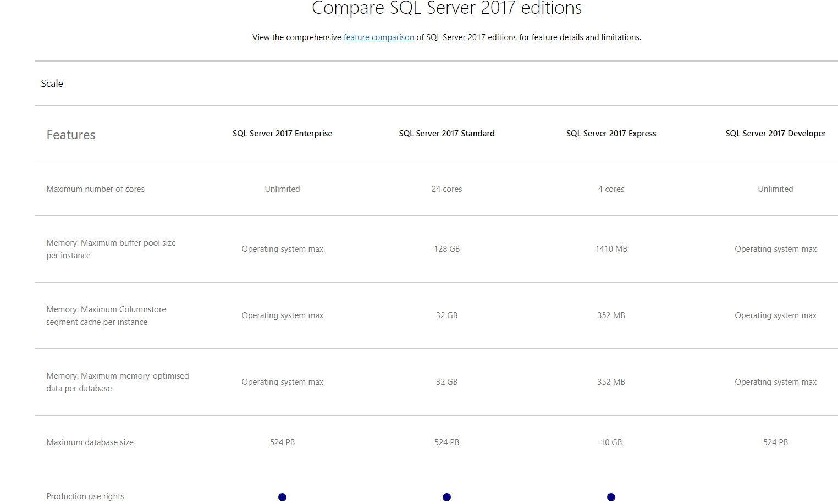Click the Maximum database size row label
838x504 pixels.
[x=90, y=442]
